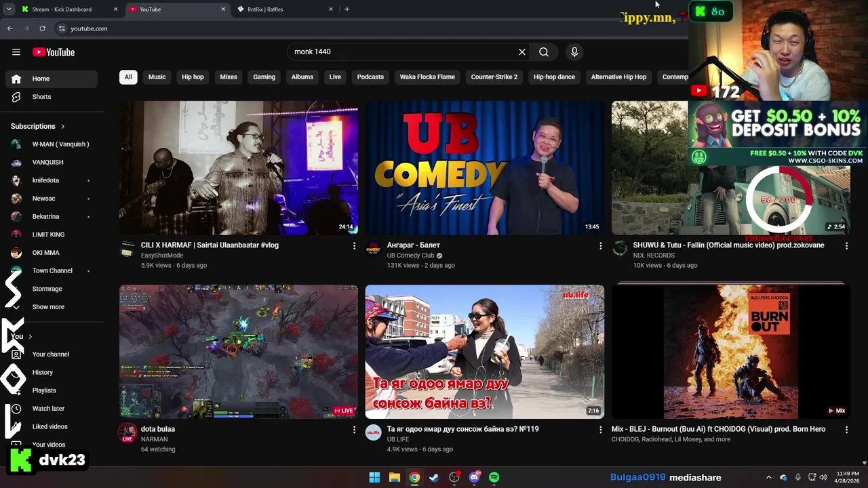Select the Hip-hop dance chip

(554, 77)
